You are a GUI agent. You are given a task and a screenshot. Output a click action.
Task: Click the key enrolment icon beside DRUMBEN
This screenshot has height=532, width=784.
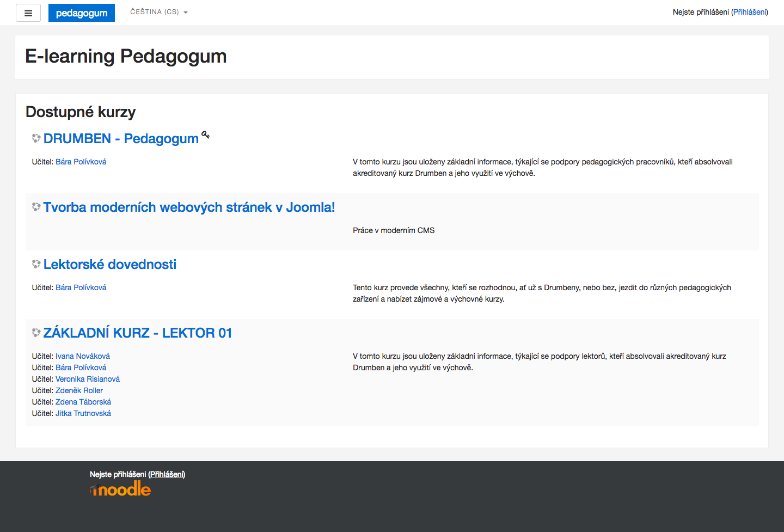[205, 135]
